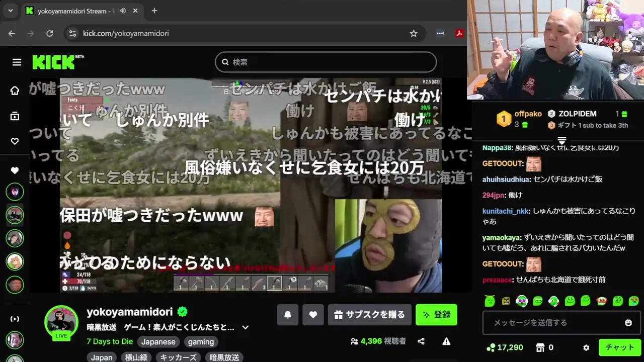Open the three-dot browser extension icon
The width and height of the screenshot is (644, 362).
click(440, 33)
